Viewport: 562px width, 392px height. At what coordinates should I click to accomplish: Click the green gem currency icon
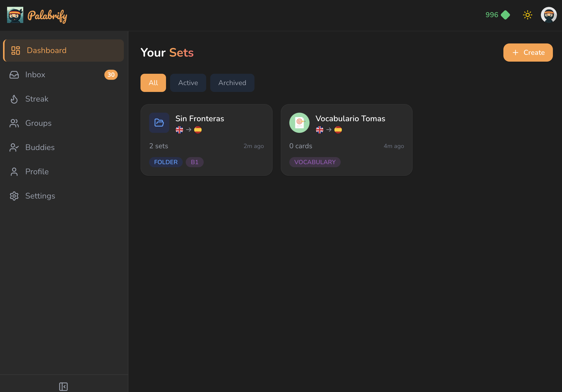505,15
